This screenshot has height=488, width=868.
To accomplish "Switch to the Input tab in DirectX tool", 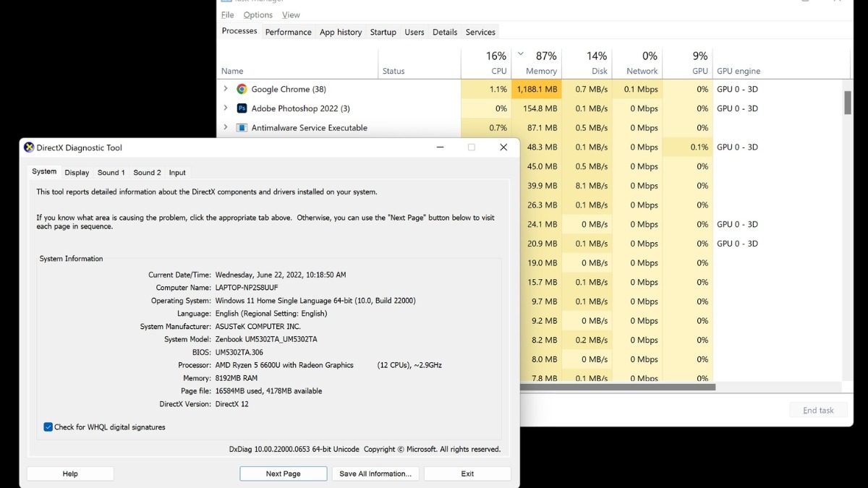I will (x=177, y=173).
